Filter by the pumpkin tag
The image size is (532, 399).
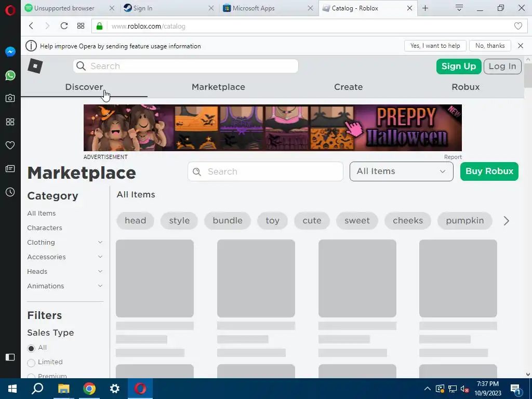pyautogui.click(x=465, y=220)
